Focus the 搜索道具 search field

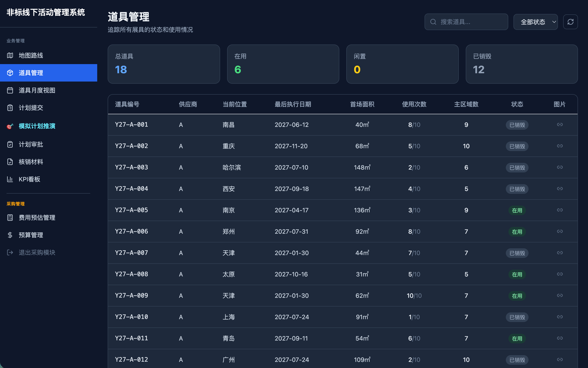(x=466, y=22)
